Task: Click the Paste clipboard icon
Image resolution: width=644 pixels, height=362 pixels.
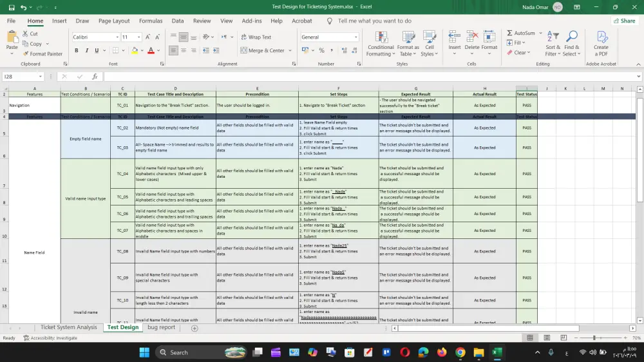Action: (12, 38)
